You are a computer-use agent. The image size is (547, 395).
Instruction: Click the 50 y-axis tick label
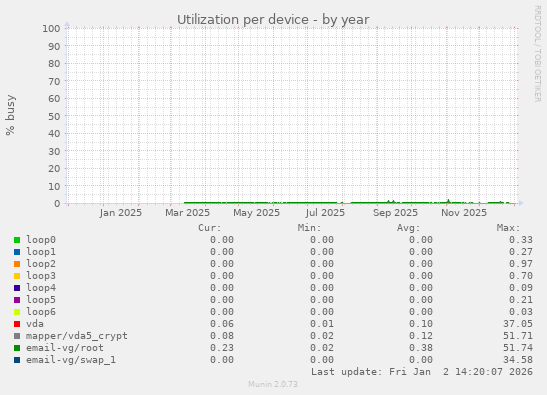54,116
